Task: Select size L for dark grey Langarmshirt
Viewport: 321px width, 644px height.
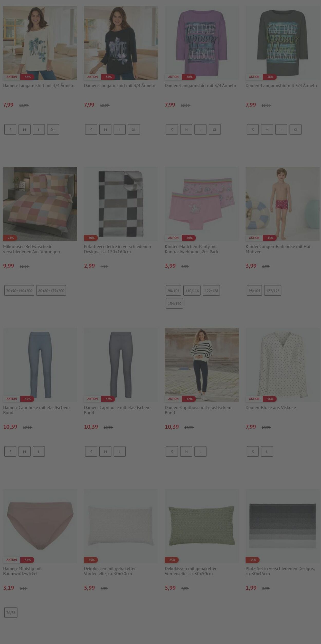Action: [x=281, y=130]
